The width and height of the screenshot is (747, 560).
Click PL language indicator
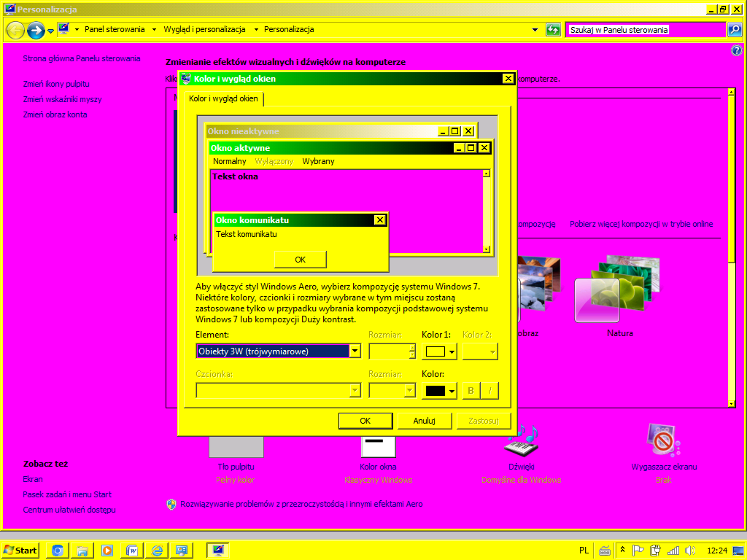(x=584, y=551)
